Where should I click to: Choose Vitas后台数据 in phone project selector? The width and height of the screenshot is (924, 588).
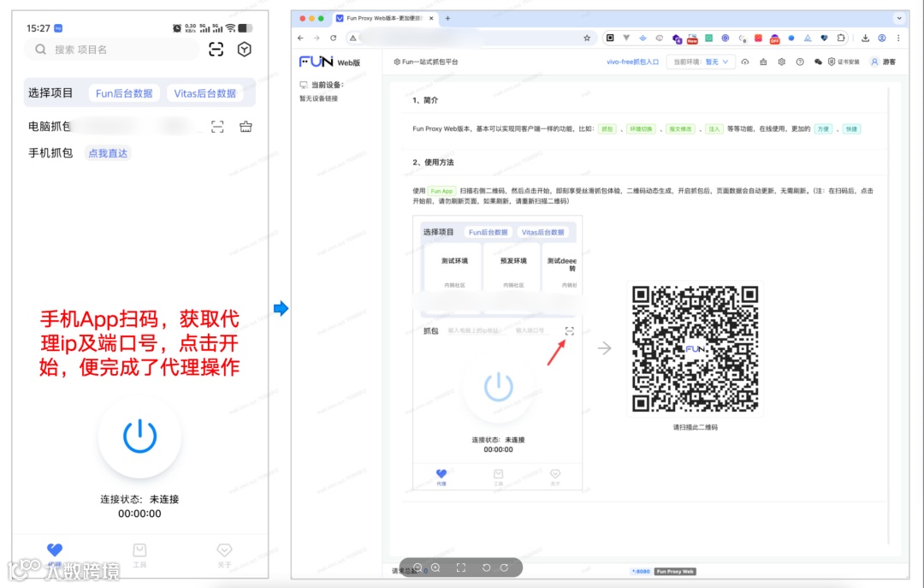pos(205,93)
